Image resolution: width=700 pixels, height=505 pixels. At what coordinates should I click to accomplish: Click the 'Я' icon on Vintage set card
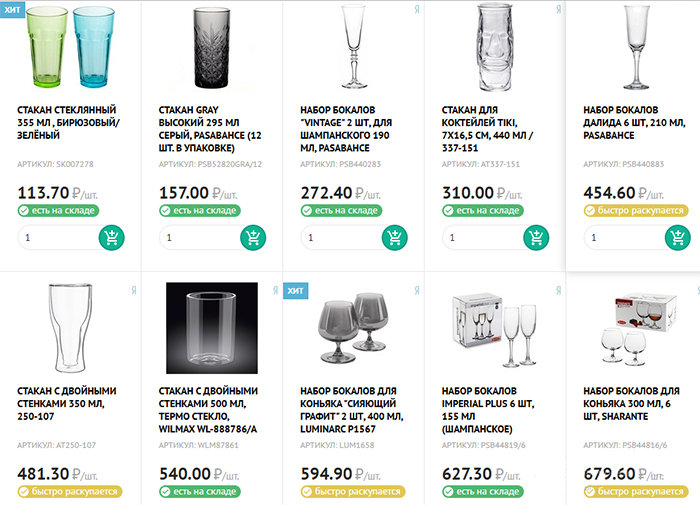(414, 8)
